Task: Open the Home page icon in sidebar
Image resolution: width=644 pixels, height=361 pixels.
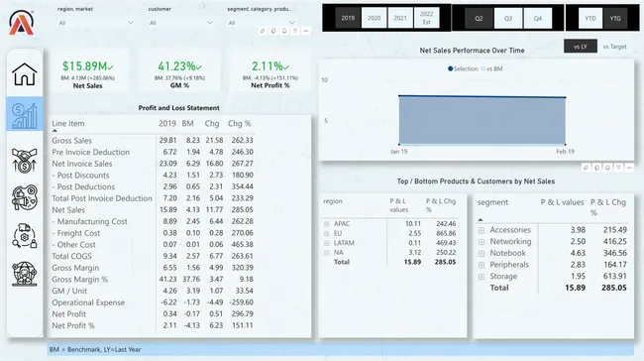Action: (x=25, y=74)
